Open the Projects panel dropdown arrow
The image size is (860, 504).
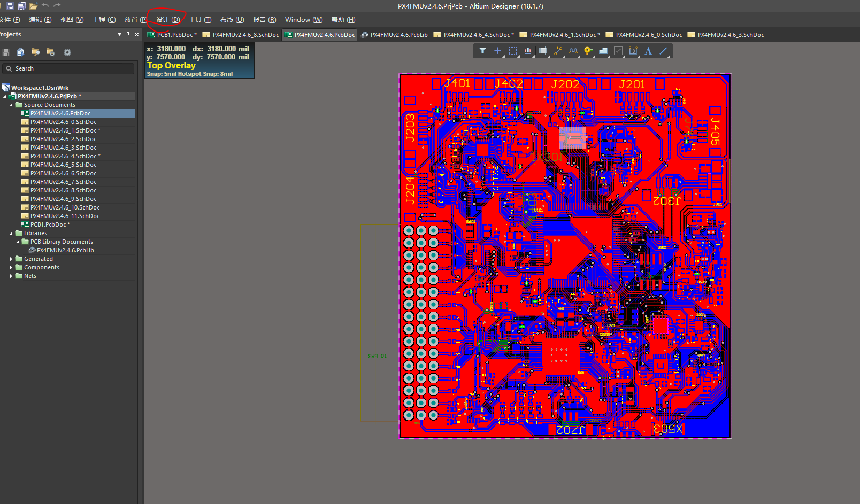point(119,34)
